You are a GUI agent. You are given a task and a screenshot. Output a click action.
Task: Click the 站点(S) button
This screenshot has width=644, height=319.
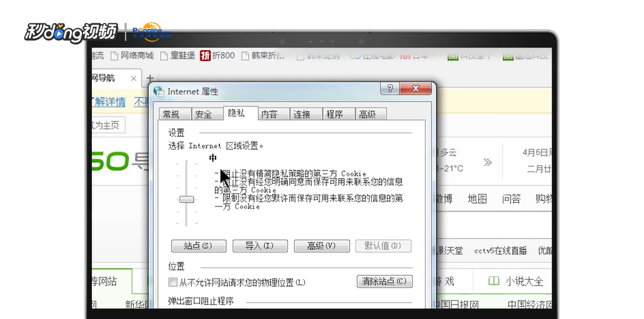[x=198, y=246]
